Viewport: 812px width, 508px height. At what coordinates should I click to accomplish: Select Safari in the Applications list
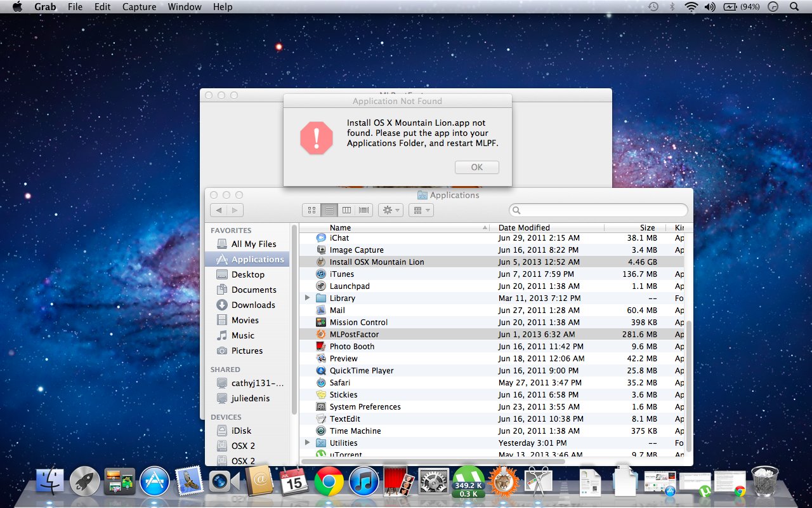coord(492,382)
